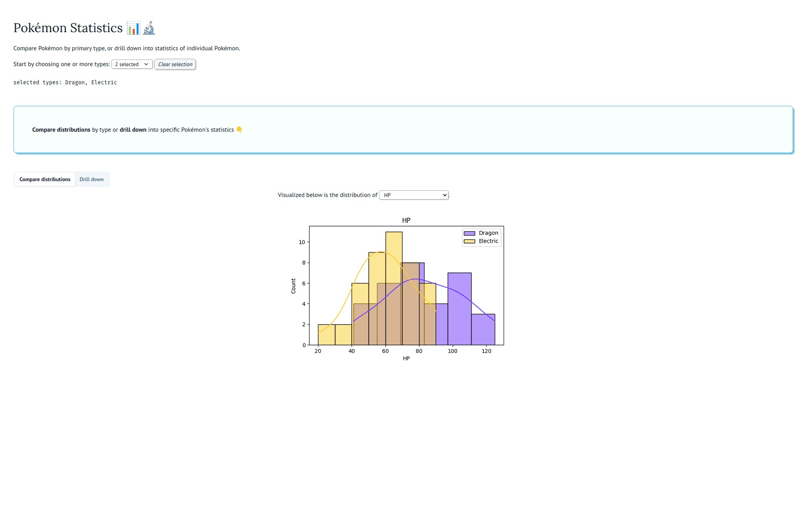Click the Dragon color patch in the chart legend
812x514 pixels.
469,233
